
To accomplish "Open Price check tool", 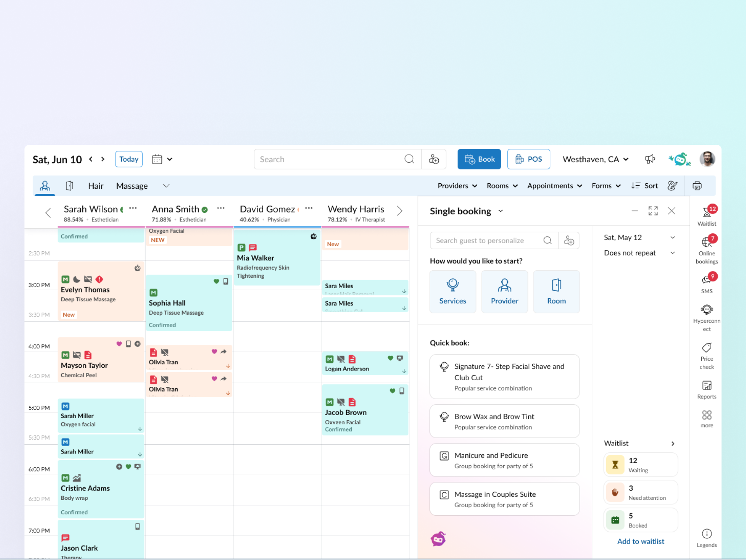I will 706,356.
